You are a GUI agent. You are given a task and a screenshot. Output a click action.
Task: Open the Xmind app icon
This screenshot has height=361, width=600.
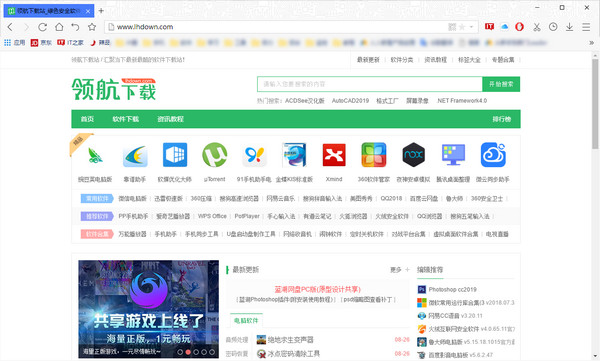coord(334,155)
